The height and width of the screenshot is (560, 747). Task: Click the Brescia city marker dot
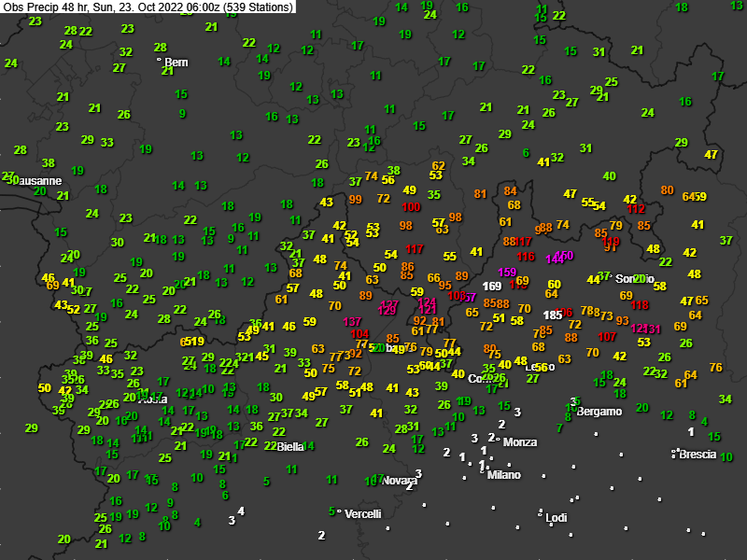[674, 453]
